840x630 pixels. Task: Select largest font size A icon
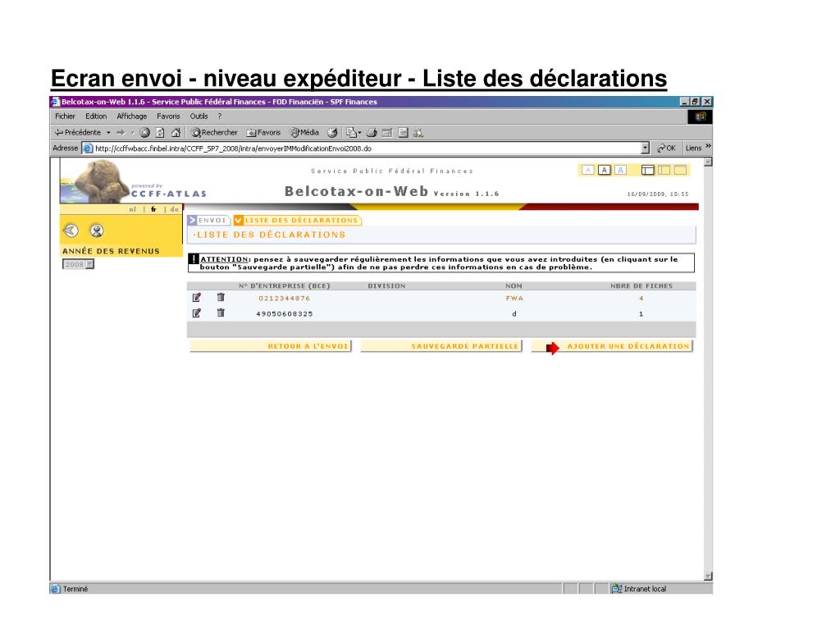(620, 170)
